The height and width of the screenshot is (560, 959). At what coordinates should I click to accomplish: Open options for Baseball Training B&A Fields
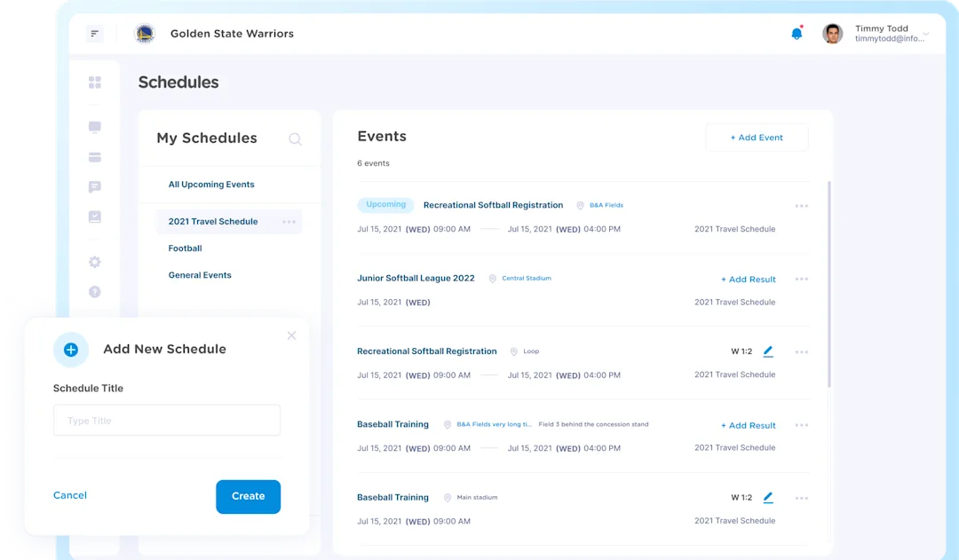click(x=801, y=425)
